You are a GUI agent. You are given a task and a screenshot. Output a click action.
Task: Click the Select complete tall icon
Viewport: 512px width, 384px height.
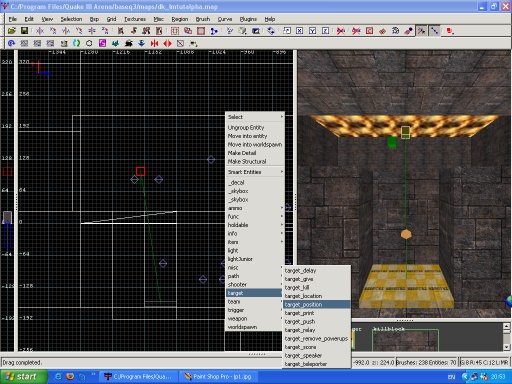(121, 31)
